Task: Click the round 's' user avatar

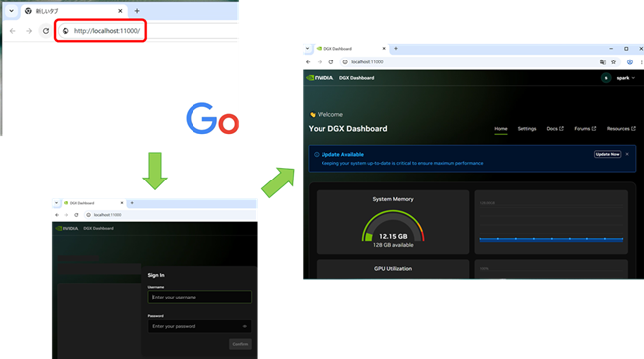Action: point(606,78)
